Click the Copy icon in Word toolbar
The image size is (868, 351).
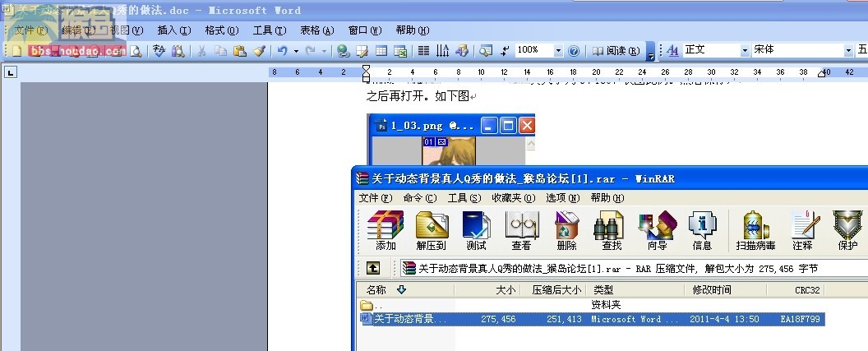pyautogui.click(x=221, y=51)
